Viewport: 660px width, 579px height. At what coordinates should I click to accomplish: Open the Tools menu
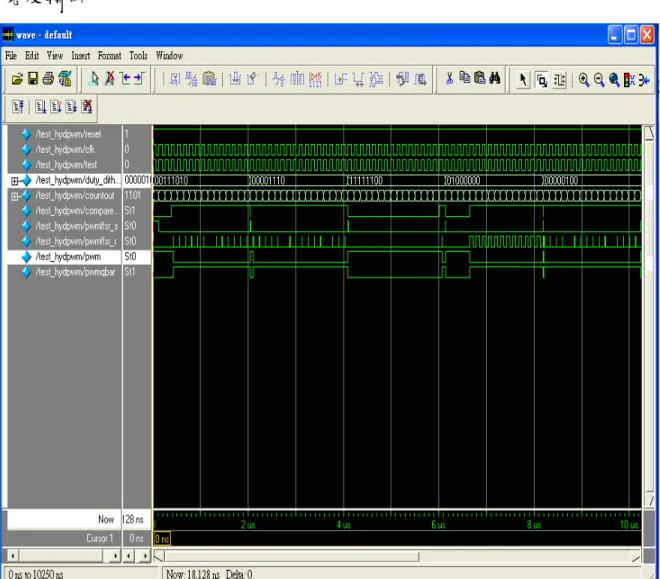pos(138,56)
